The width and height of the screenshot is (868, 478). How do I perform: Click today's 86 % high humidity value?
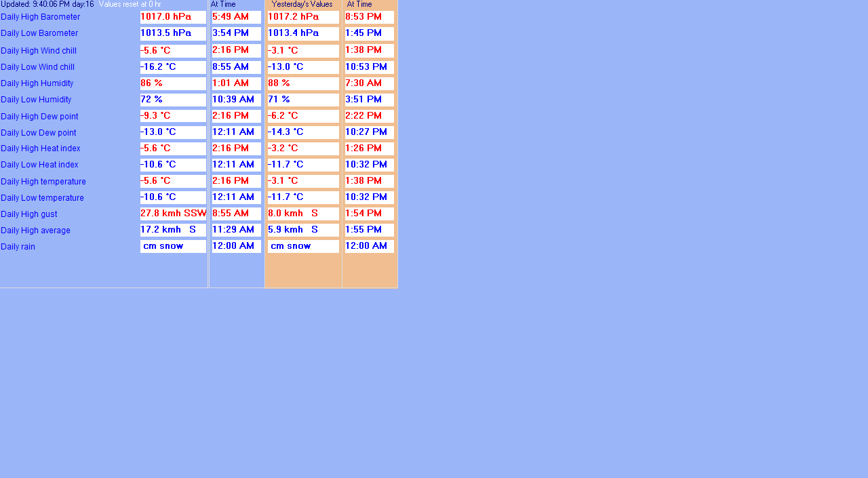(x=173, y=83)
